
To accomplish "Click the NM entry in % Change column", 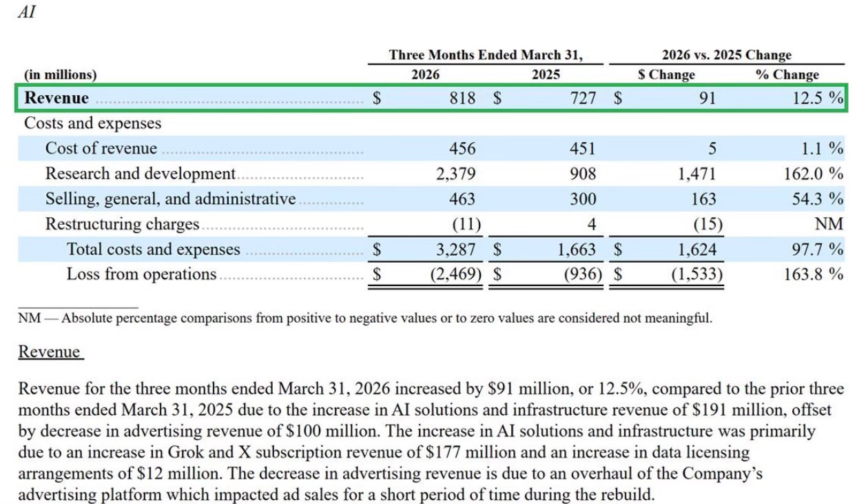I will tap(829, 224).
